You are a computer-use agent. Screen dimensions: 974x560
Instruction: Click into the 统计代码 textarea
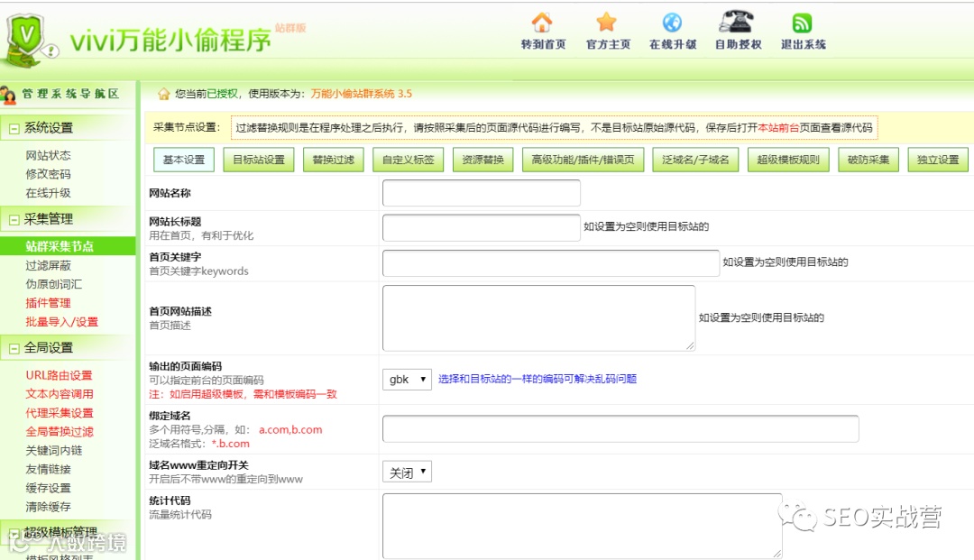[x=582, y=526]
